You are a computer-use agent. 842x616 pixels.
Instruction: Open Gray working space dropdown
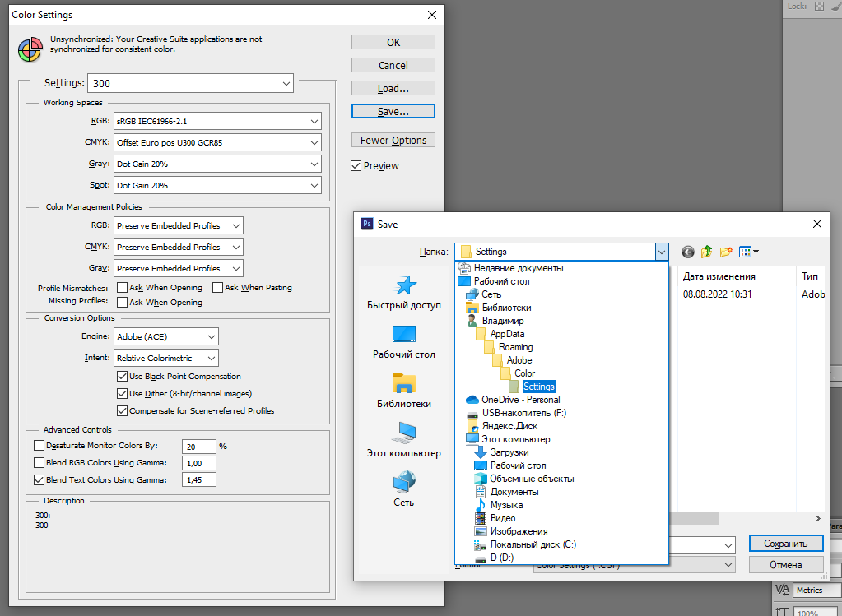(217, 164)
